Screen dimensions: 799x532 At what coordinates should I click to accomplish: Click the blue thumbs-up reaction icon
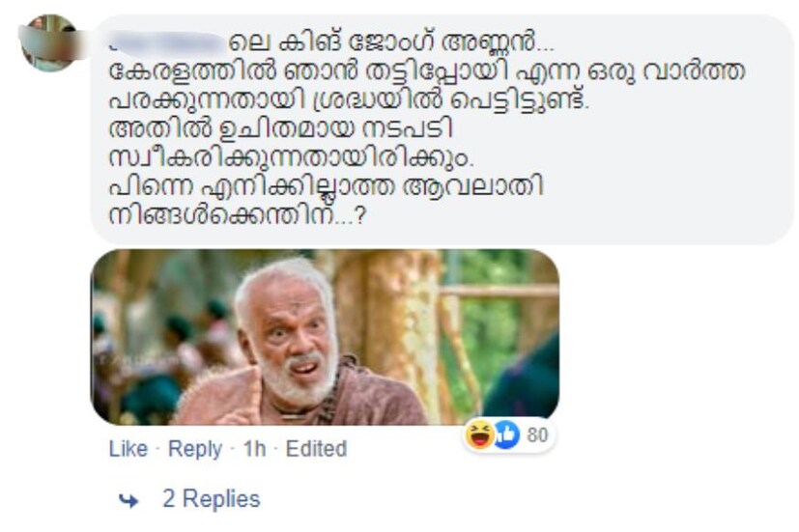[506, 435]
